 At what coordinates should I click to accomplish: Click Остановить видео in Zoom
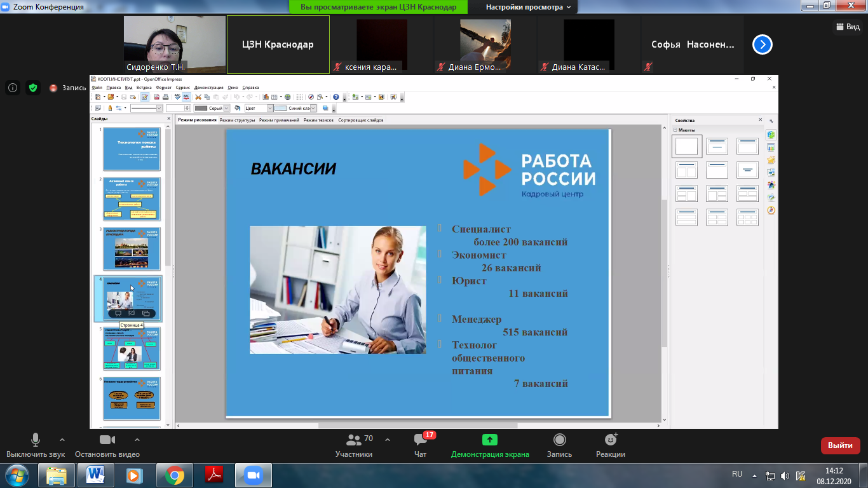[x=107, y=445]
